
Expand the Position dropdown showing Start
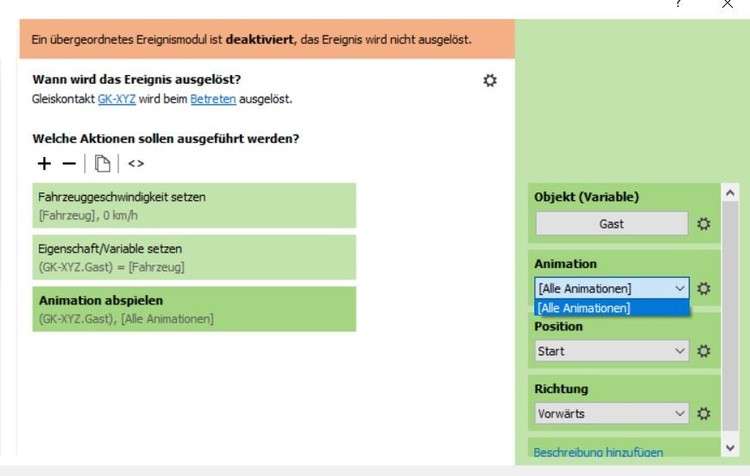(x=612, y=351)
